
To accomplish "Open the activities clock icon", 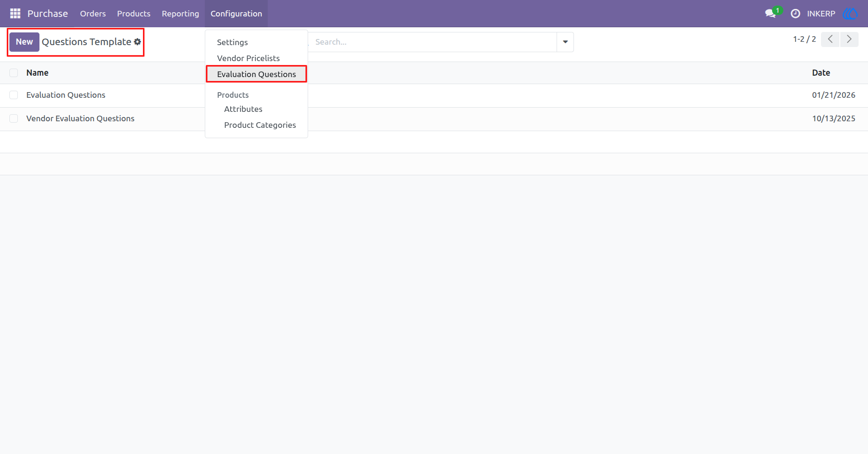I will 795,14.
